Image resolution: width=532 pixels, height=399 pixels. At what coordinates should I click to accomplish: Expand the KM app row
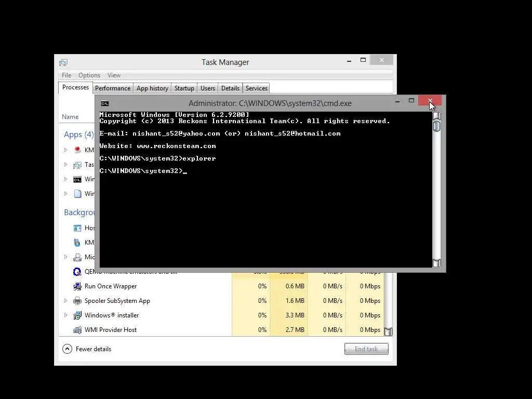click(66, 150)
